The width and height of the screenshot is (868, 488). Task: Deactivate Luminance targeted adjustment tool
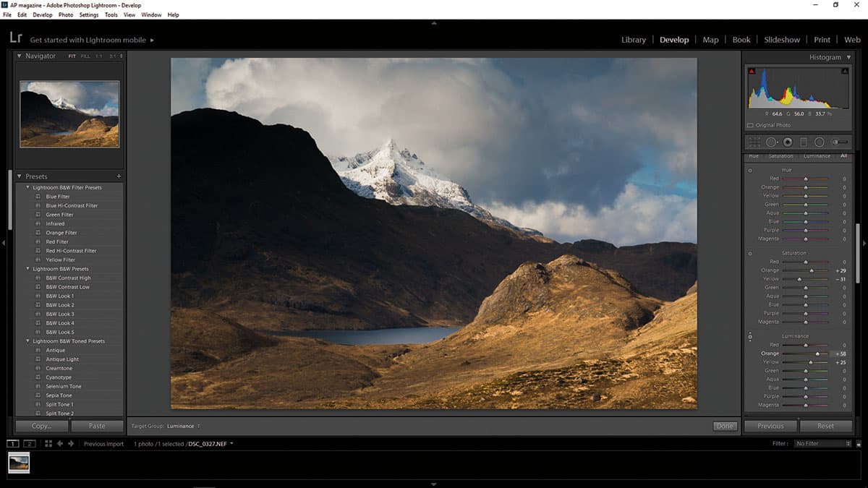tap(750, 337)
